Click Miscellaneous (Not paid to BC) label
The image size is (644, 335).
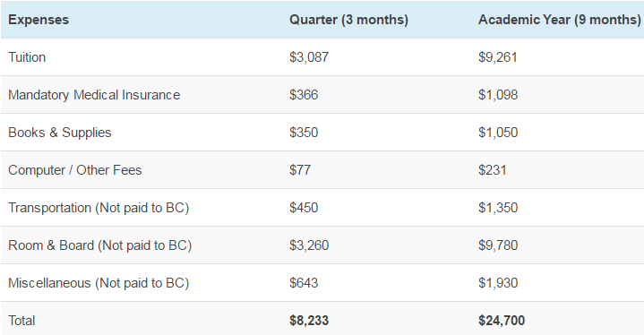pyautogui.click(x=99, y=283)
